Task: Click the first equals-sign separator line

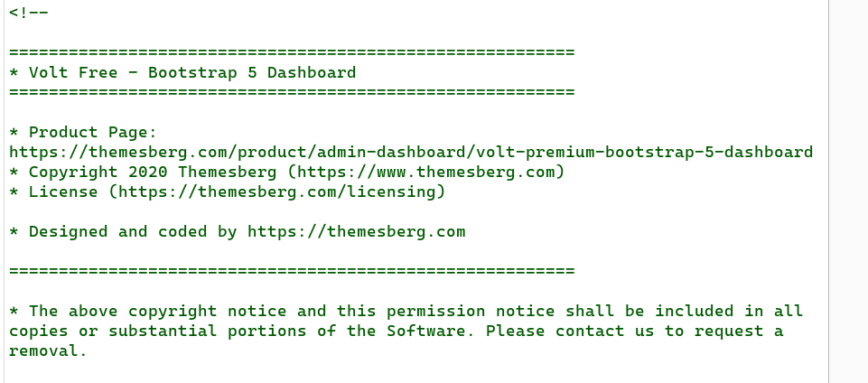Action: point(292,52)
